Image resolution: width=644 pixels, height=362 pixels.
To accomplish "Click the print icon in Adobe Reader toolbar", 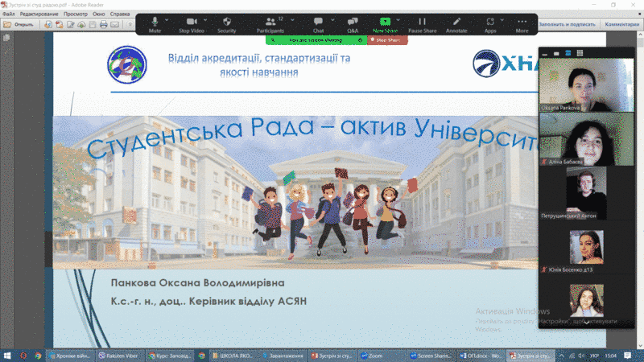I will tap(104, 25).
